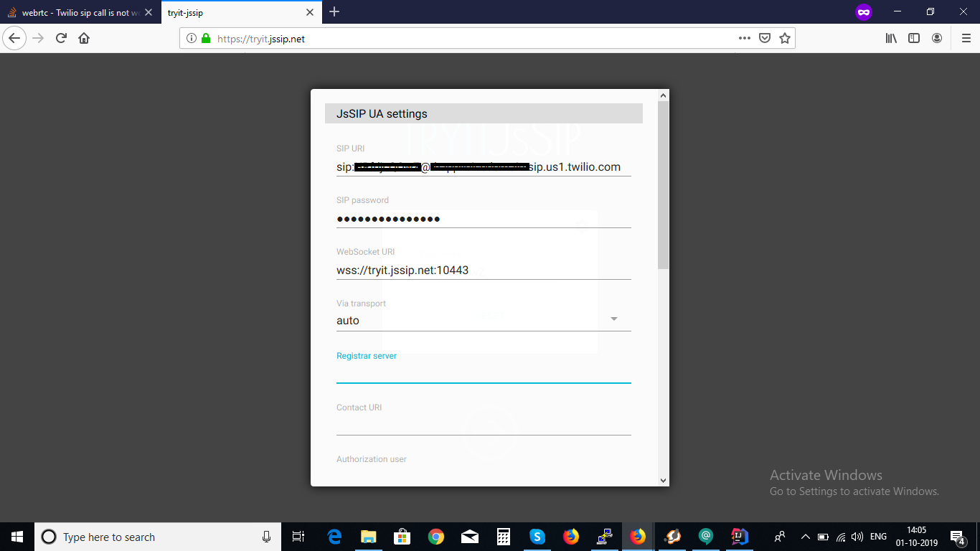The height and width of the screenshot is (551, 980).
Task: Click the settings scrollbar up arrow
Action: click(663, 95)
